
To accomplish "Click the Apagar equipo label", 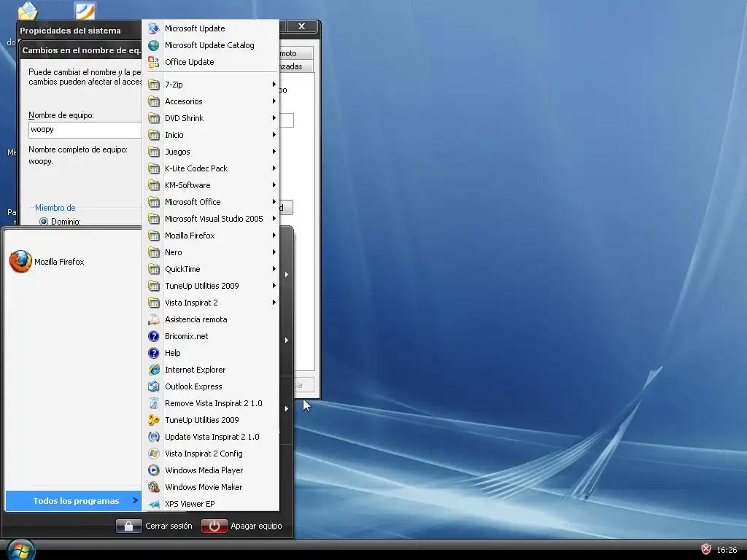I will point(256,526).
